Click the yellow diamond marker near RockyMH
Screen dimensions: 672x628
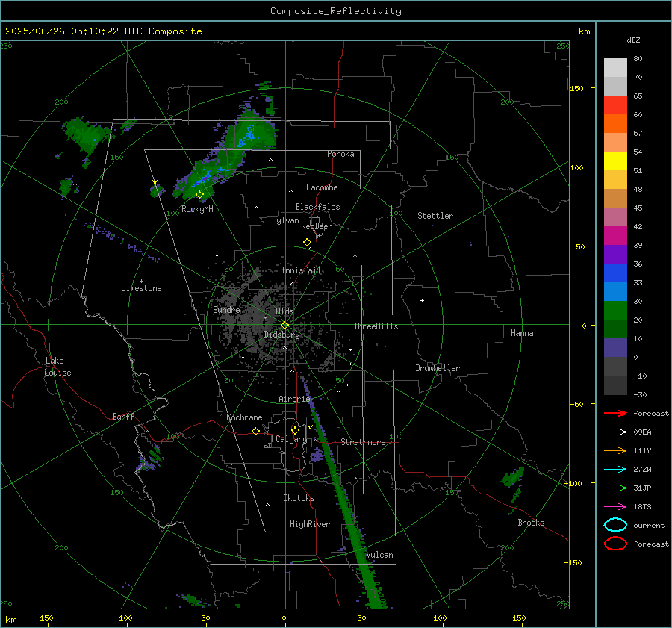pos(199,195)
